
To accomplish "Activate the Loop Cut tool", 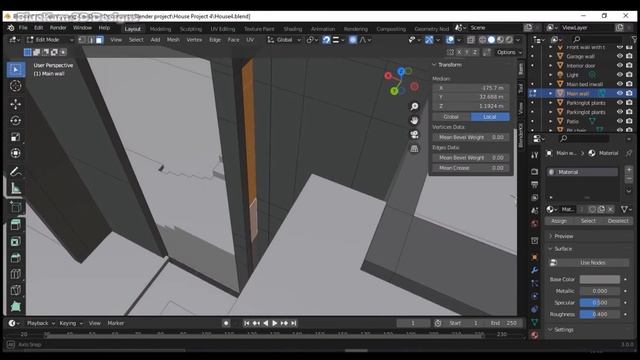I will coord(16,274).
